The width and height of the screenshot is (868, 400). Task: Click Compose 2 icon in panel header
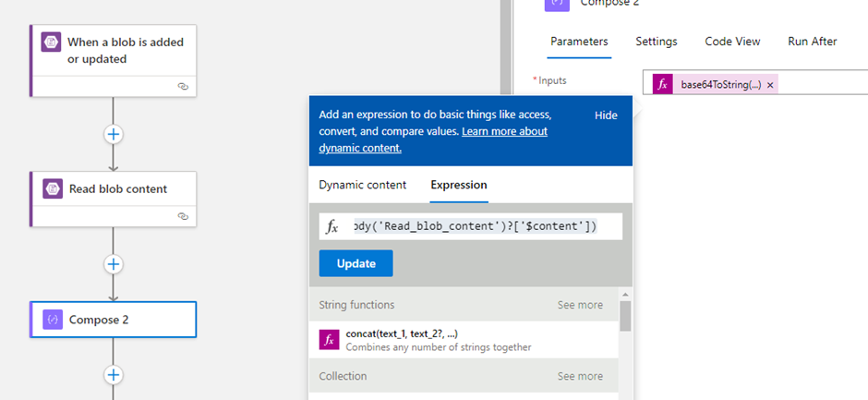coord(556,4)
